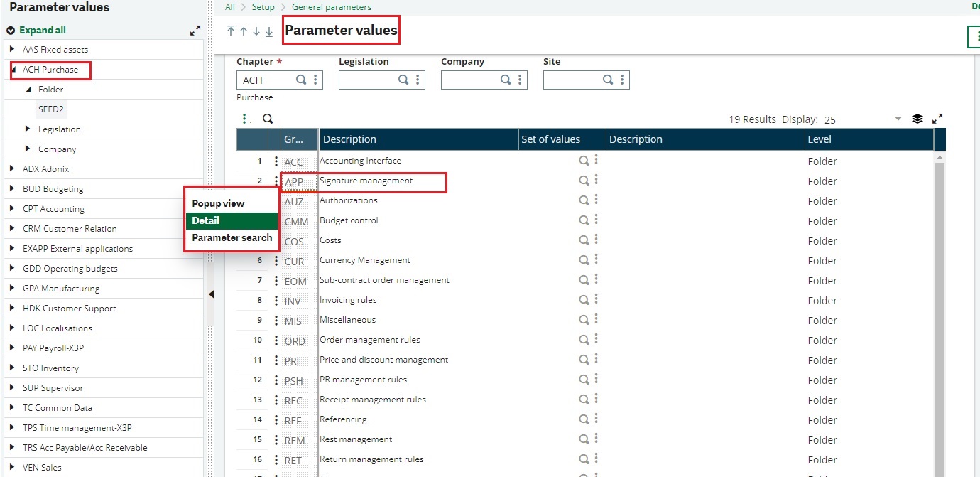Click the go-to-last-record arrow icon

269,31
